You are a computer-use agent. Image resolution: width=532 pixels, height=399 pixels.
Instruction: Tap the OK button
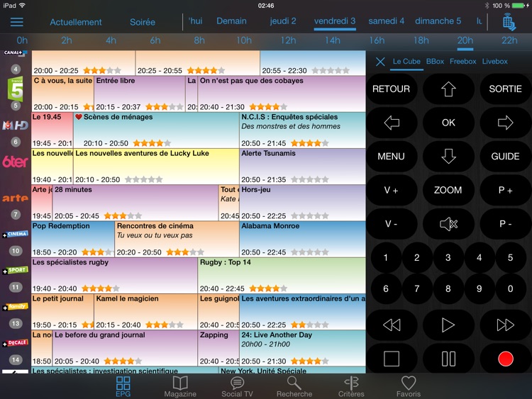coord(448,123)
